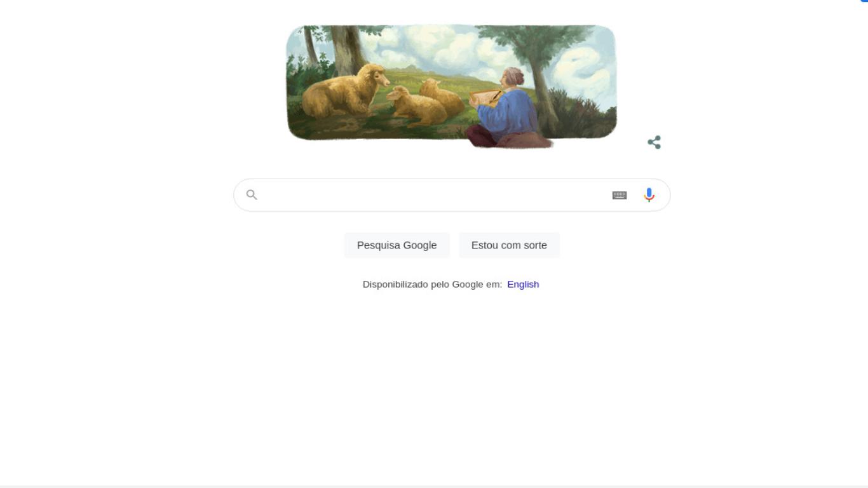Click the "Disponibilizado pelo Google em:" text
Viewport: 868px width, 488px height.
(x=432, y=284)
